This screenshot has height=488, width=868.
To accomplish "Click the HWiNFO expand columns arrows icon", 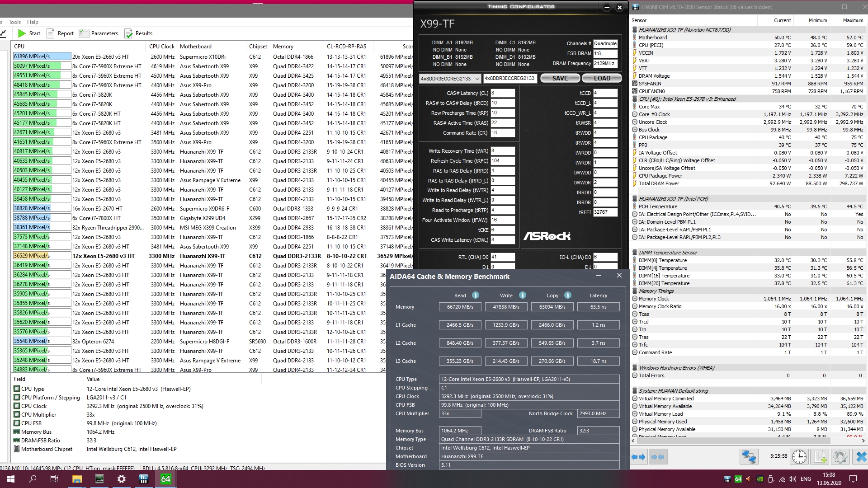I will (x=638, y=457).
